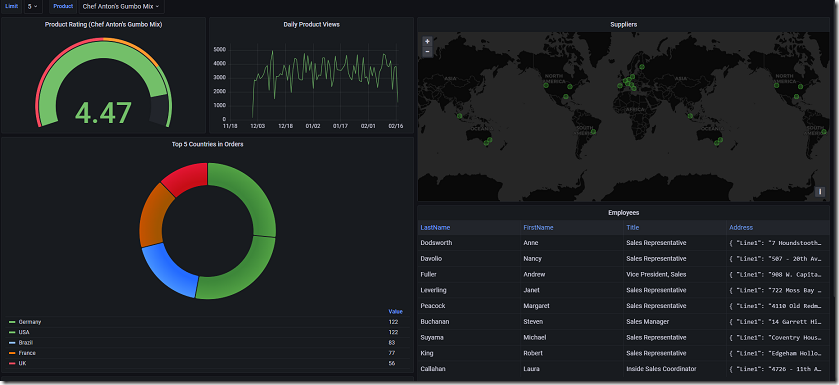This screenshot has width=839, height=385.
Task: Select the Callahan last name cell
Action: coord(469,369)
